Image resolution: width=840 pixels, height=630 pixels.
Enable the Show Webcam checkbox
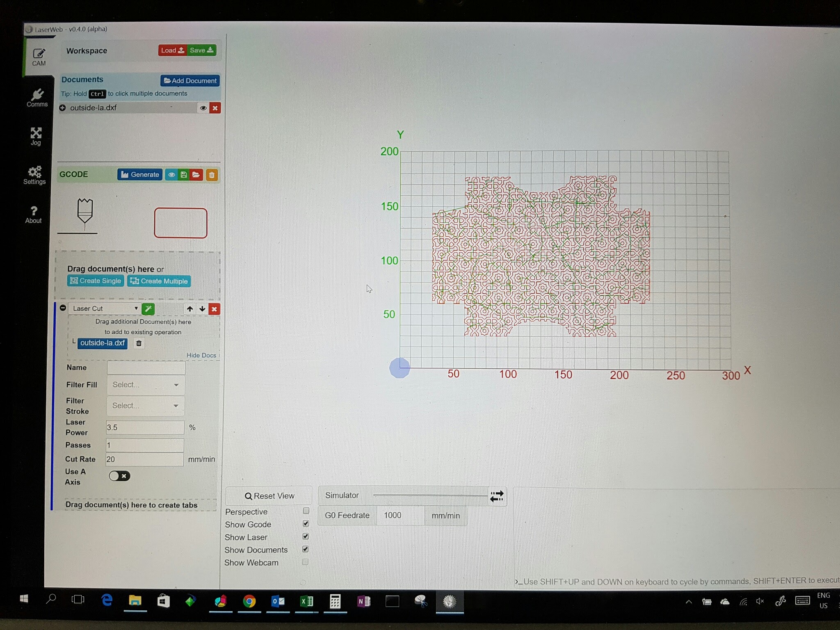[x=305, y=562]
